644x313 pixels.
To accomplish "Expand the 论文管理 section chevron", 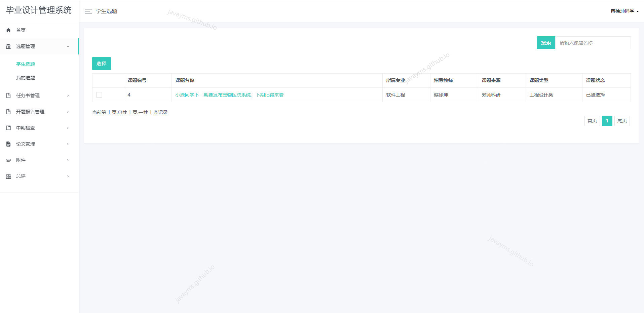I will click(x=68, y=144).
